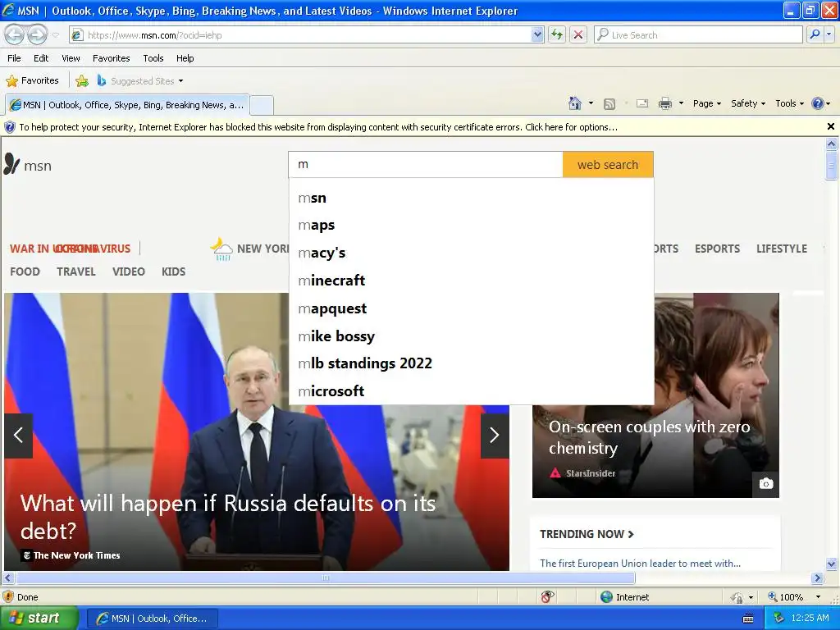Open the search provider options dropdown
Screen dimensions: 840x630
(829, 35)
